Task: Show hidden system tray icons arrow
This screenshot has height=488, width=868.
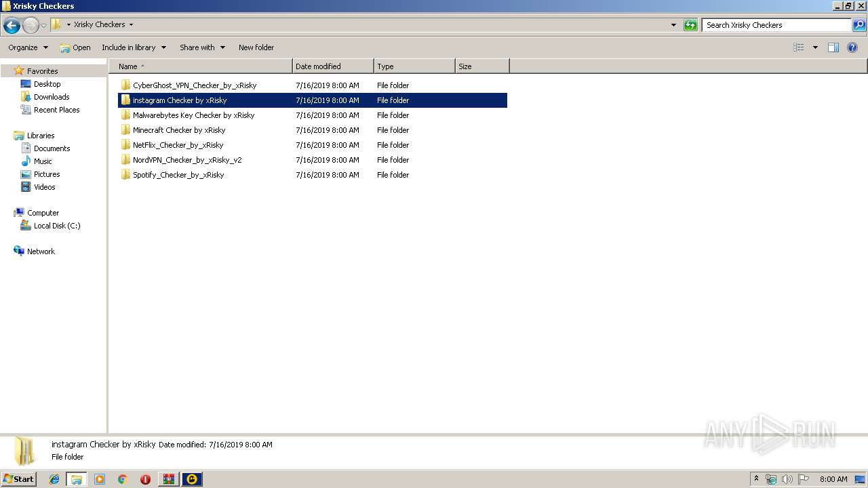Action: tap(756, 479)
